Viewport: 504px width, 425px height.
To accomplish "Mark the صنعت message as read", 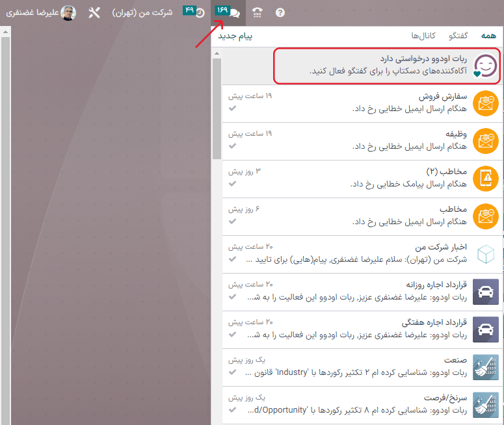I will coord(232,372).
